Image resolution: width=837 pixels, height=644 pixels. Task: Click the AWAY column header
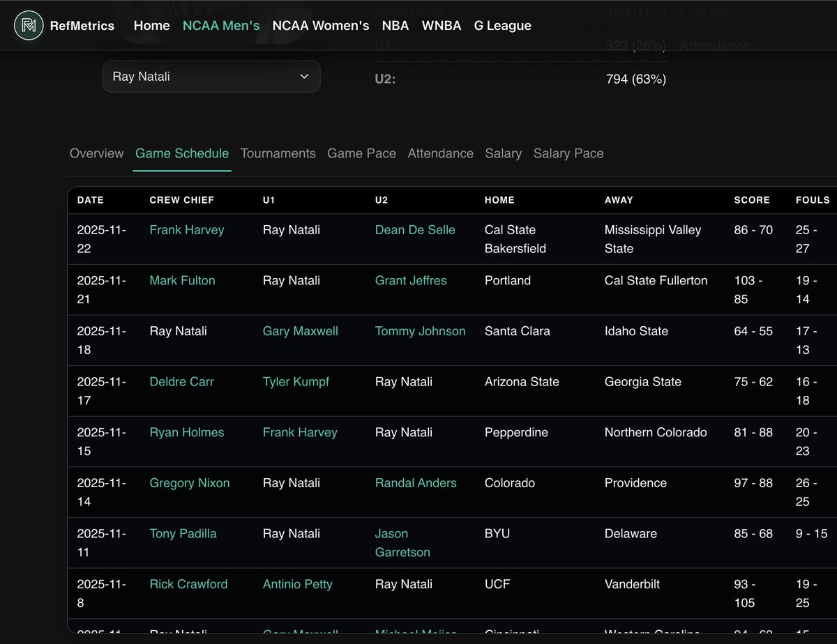tap(619, 200)
